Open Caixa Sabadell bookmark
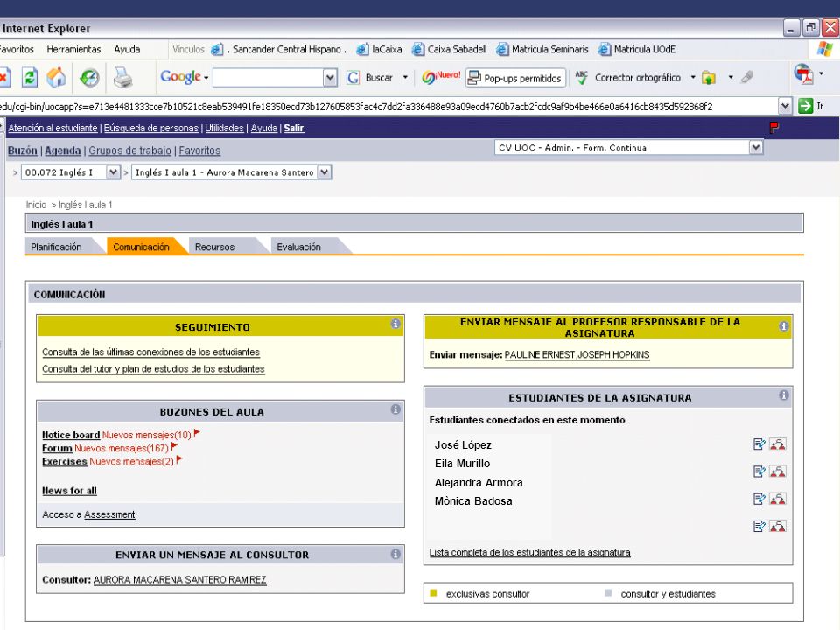The image size is (840, 630). (450, 49)
